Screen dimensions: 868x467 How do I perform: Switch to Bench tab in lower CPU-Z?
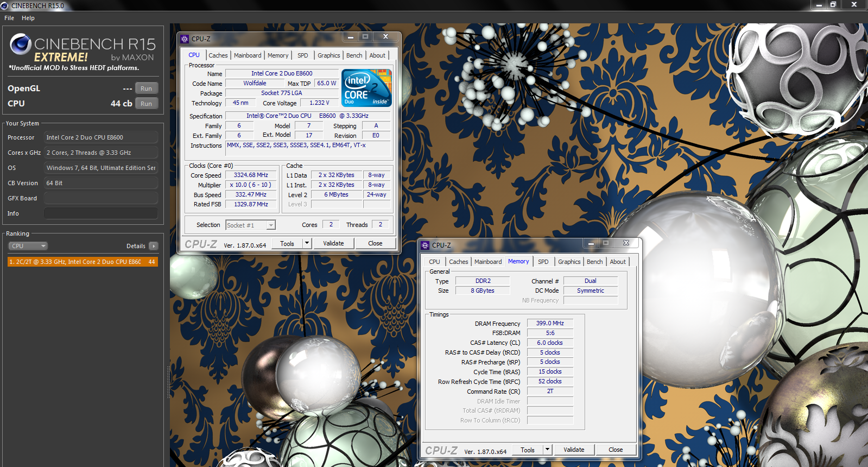click(595, 262)
